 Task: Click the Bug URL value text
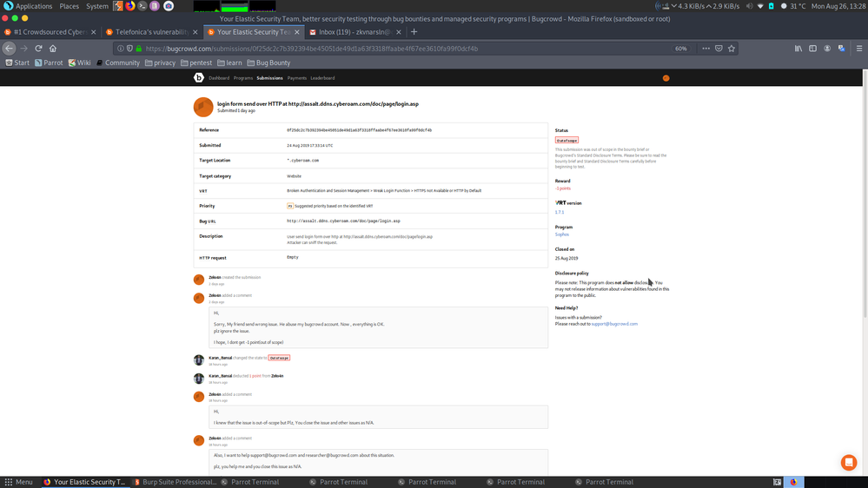click(343, 221)
